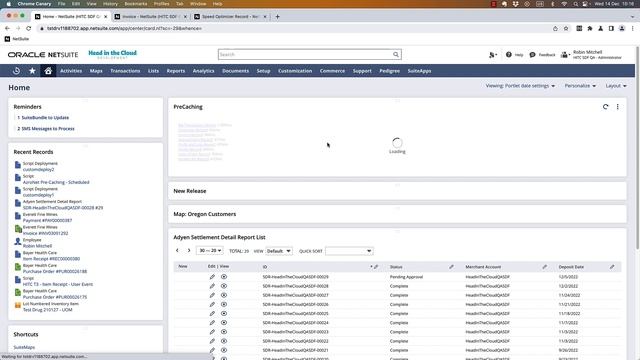Screen dimensions: 640x360
Task: Open the Recent Records clock icon
Action: tap(16, 71)
